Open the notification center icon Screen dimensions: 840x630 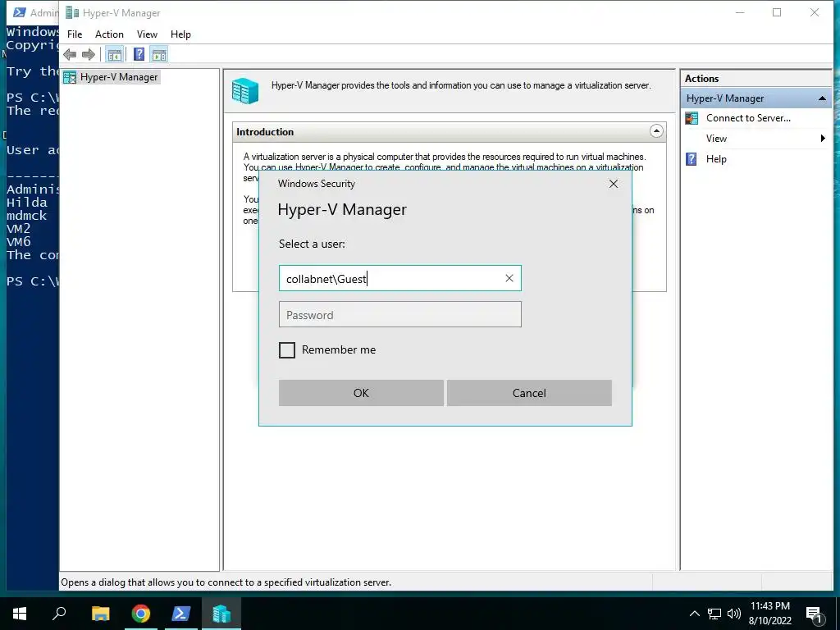(x=815, y=614)
